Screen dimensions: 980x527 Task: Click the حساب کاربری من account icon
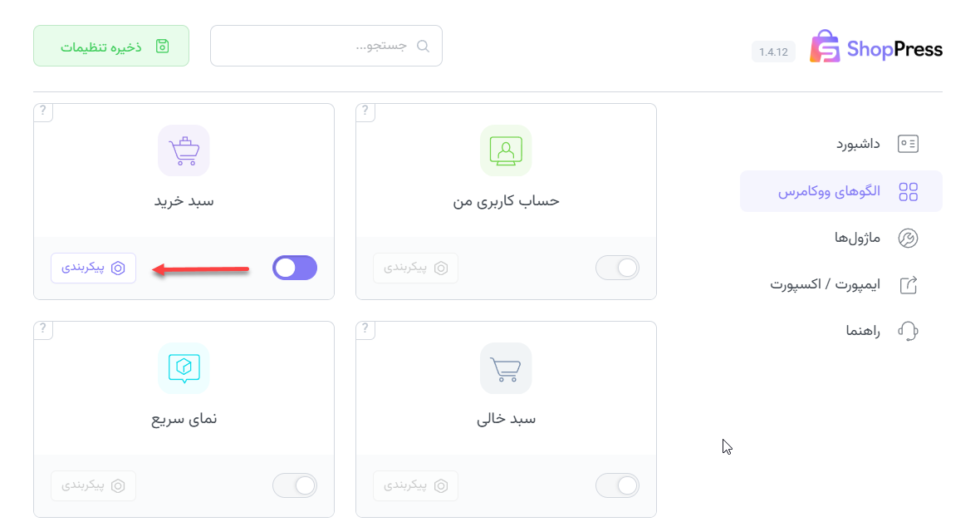point(506,150)
